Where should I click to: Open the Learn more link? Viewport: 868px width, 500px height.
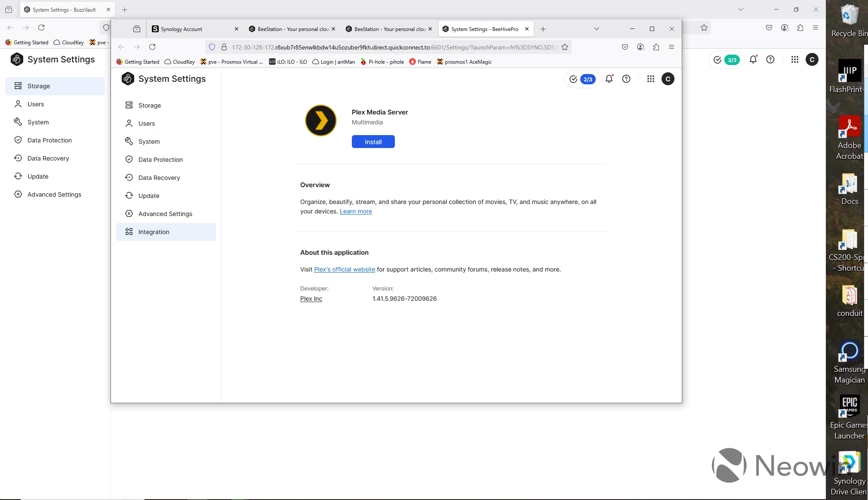[x=356, y=211]
